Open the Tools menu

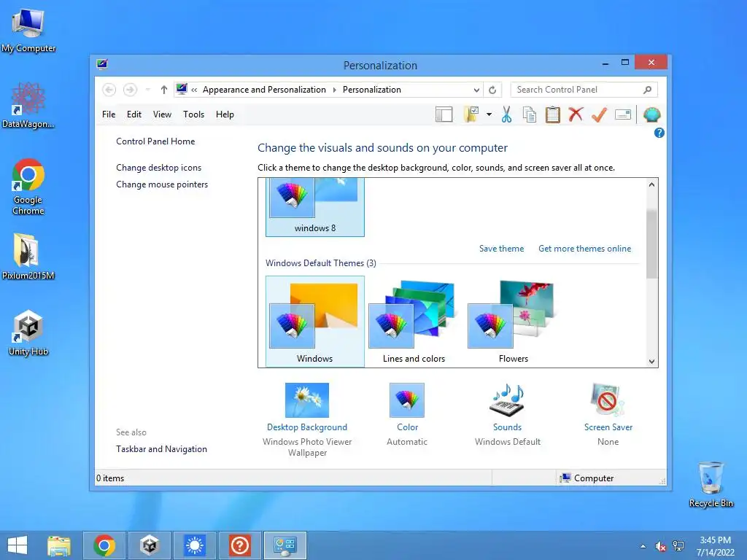point(193,114)
